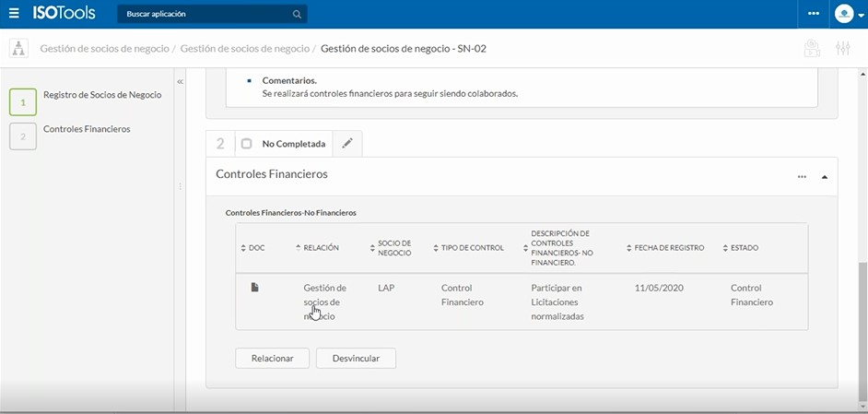Open Controles Financieros section options dots

802,176
